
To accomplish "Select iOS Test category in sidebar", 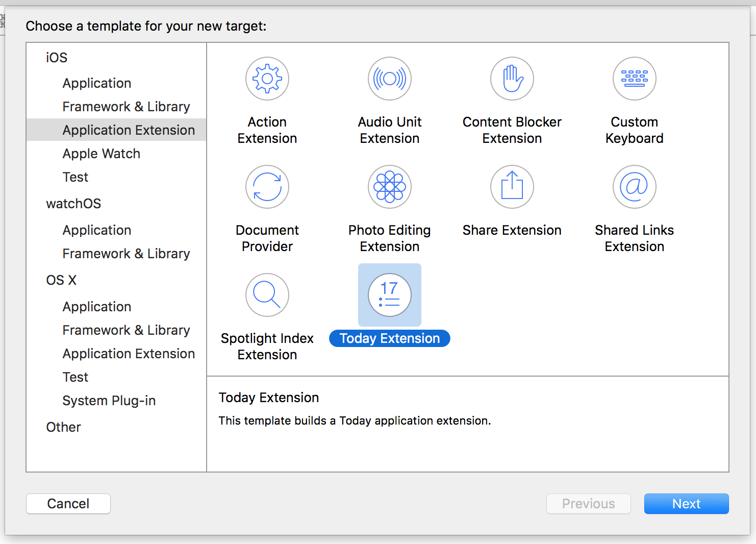I will [x=75, y=177].
